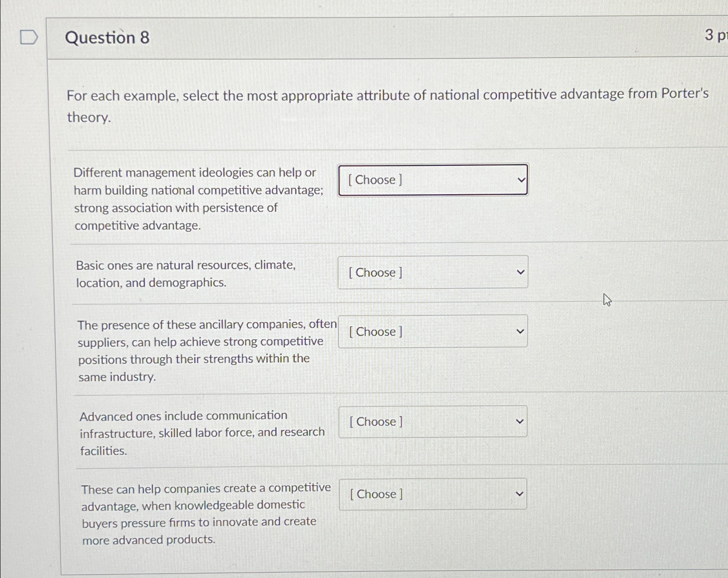Select the [Choose] text in the first dropdown

click(374, 180)
